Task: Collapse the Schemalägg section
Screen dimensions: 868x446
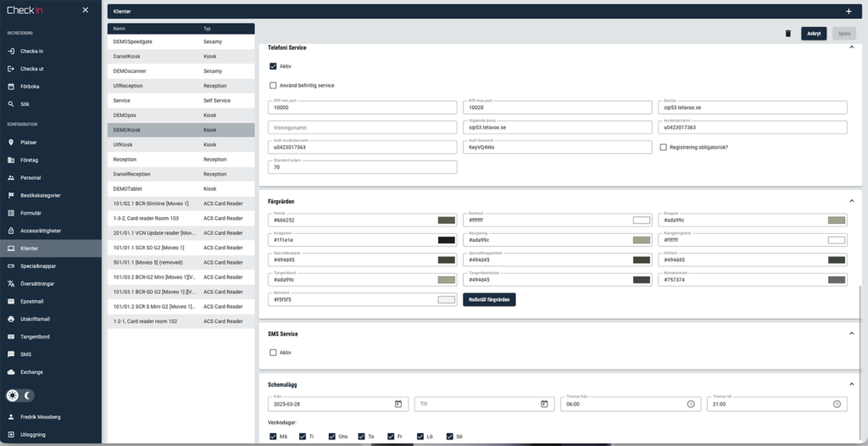Action: click(x=851, y=384)
